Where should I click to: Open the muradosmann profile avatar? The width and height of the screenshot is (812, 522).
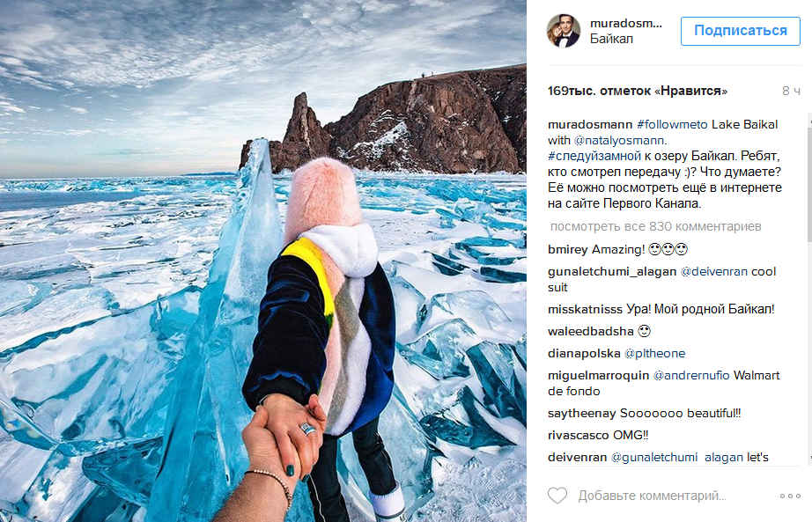(x=564, y=31)
